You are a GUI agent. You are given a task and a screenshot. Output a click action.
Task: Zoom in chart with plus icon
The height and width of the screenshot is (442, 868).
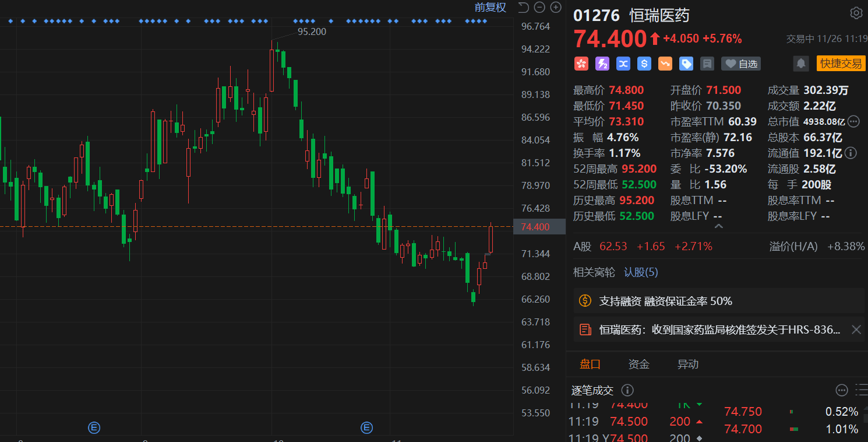pos(556,8)
